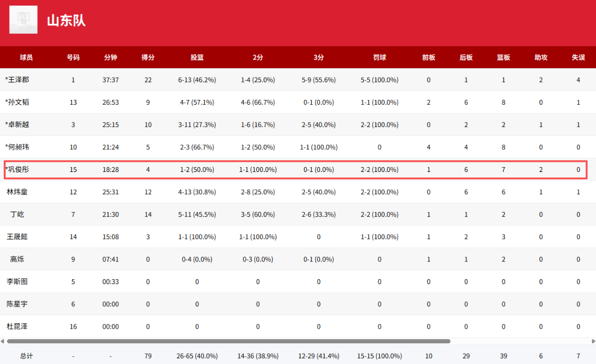Open player 王泽郡 in the first row

pos(17,80)
